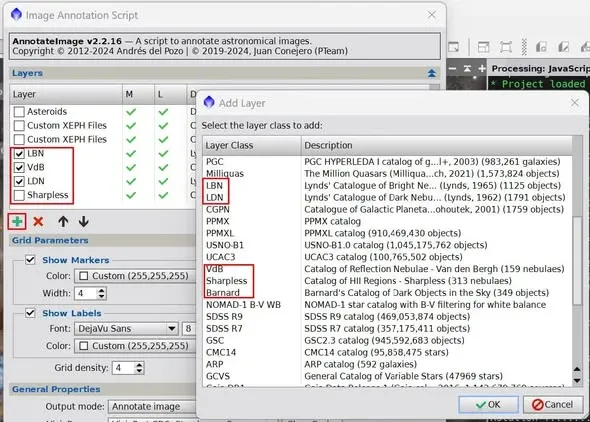Screen dimensions: 590x422
Task: Select Barnard in the layer class list
Action: [x=223, y=293]
